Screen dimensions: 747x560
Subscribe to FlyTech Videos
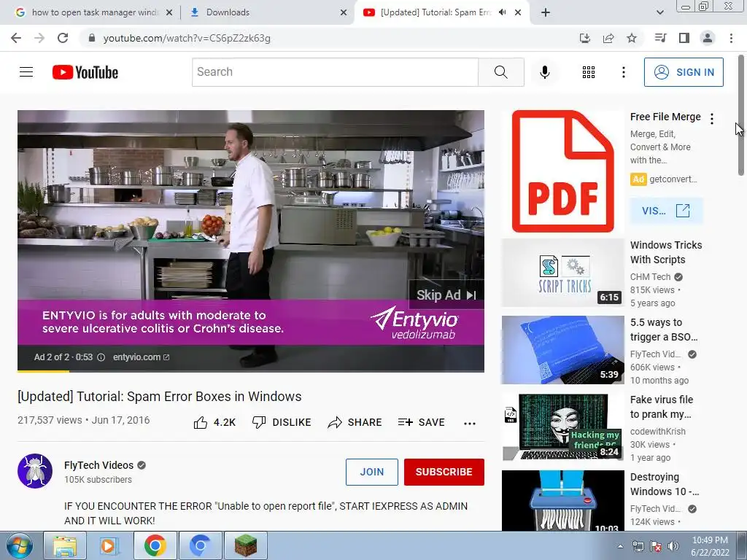444,472
